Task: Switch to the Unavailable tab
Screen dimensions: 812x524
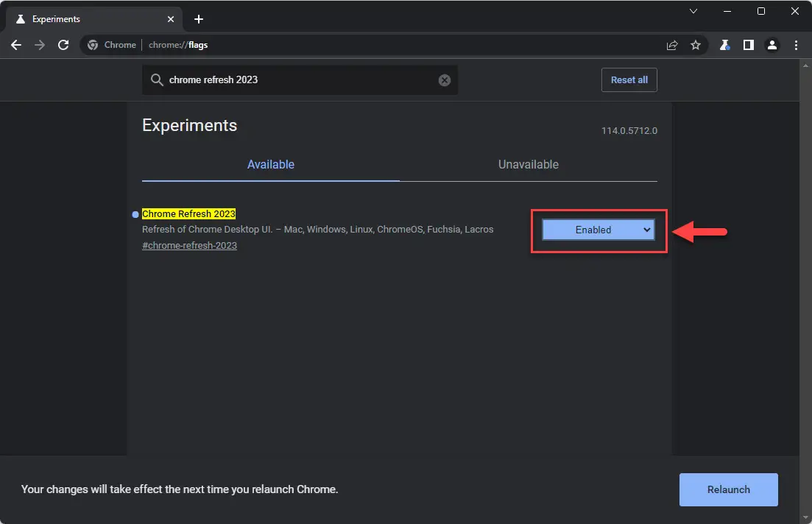Action: pos(529,165)
